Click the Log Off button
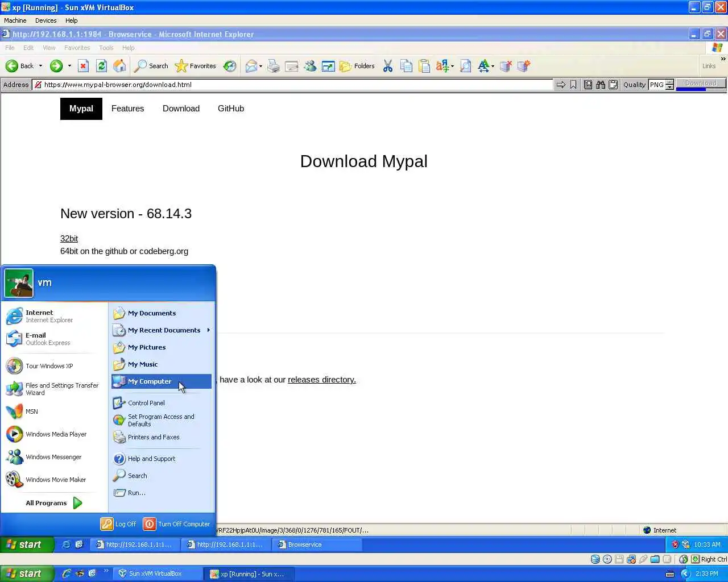This screenshot has height=582, width=728. pos(118,524)
